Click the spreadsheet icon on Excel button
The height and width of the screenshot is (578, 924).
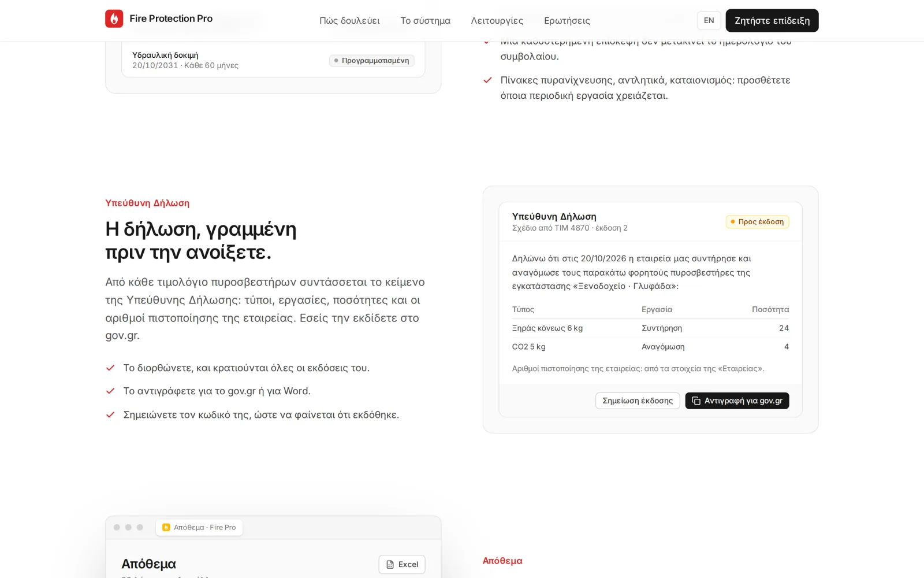coord(390,564)
